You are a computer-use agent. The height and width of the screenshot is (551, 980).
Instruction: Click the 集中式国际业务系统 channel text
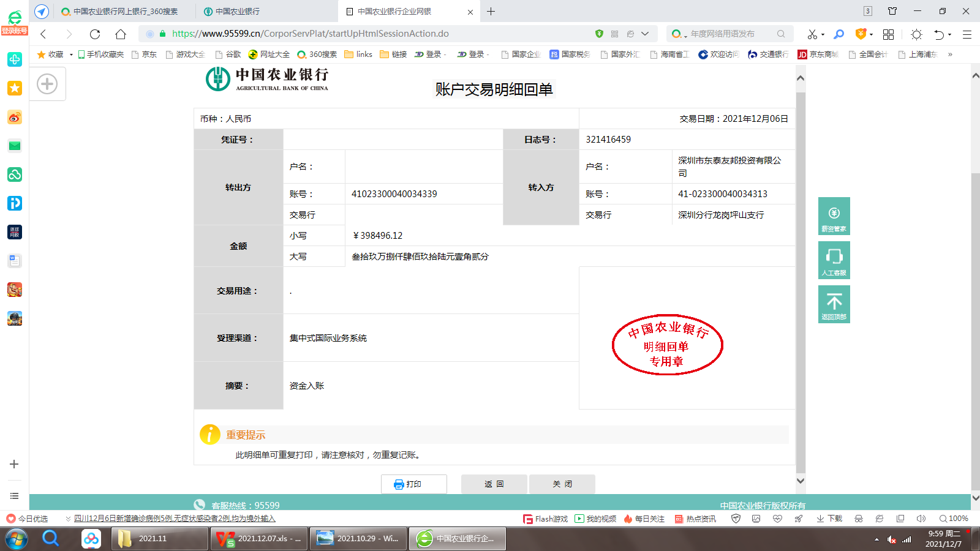328,338
